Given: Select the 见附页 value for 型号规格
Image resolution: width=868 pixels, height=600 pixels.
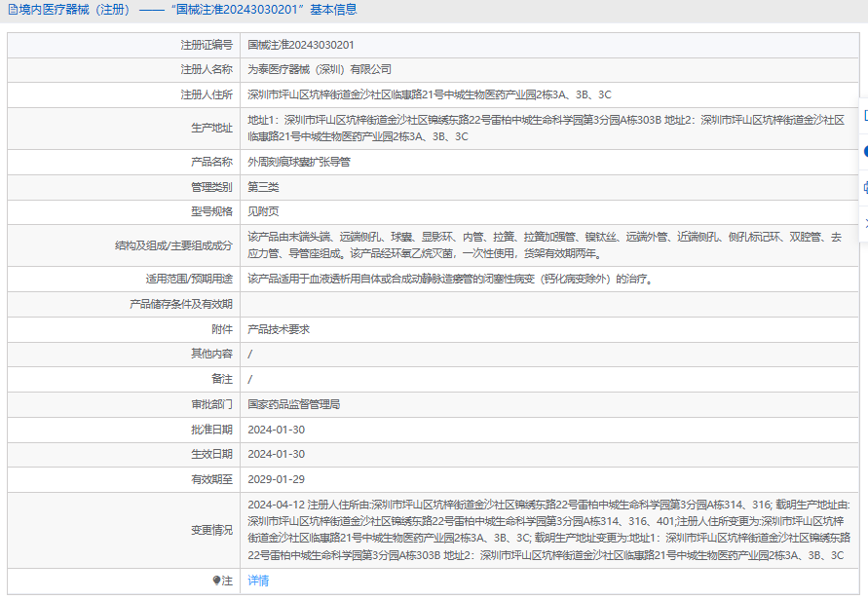Looking at the screenshot, I should click(263, 211).
